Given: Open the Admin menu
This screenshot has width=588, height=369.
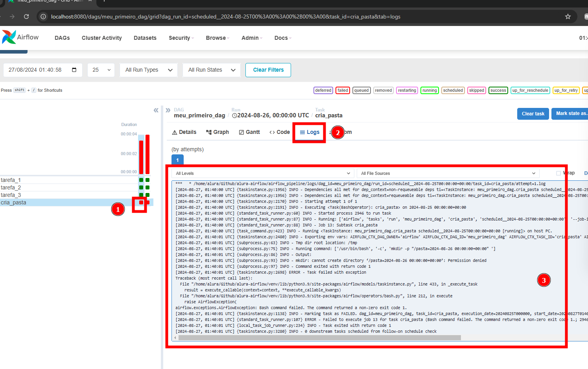Looking at the screenshot, I should [252, 38].
